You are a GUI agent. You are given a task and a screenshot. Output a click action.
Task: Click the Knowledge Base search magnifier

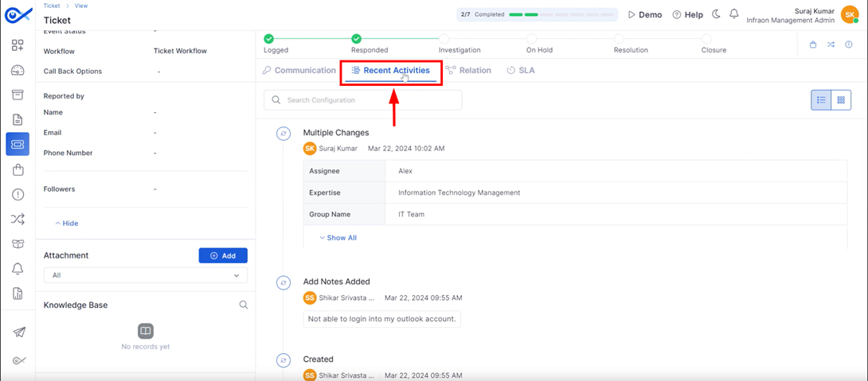click(x=243, y=305)
